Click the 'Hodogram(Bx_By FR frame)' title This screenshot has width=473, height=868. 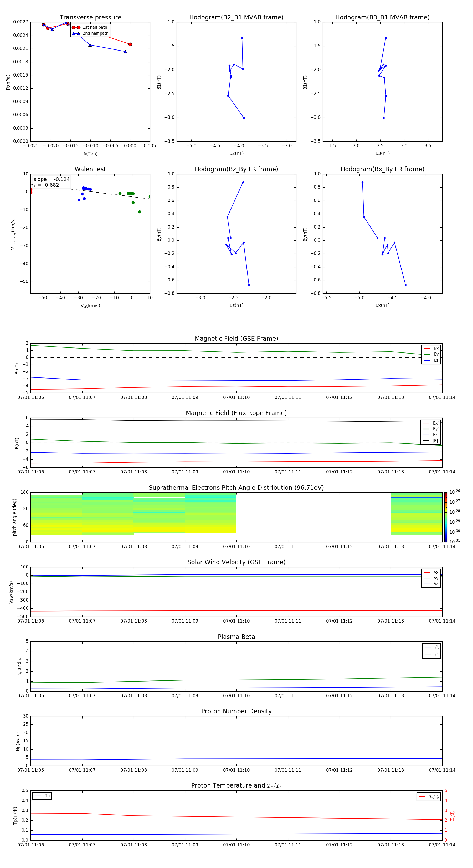click(x=382, y=169)
